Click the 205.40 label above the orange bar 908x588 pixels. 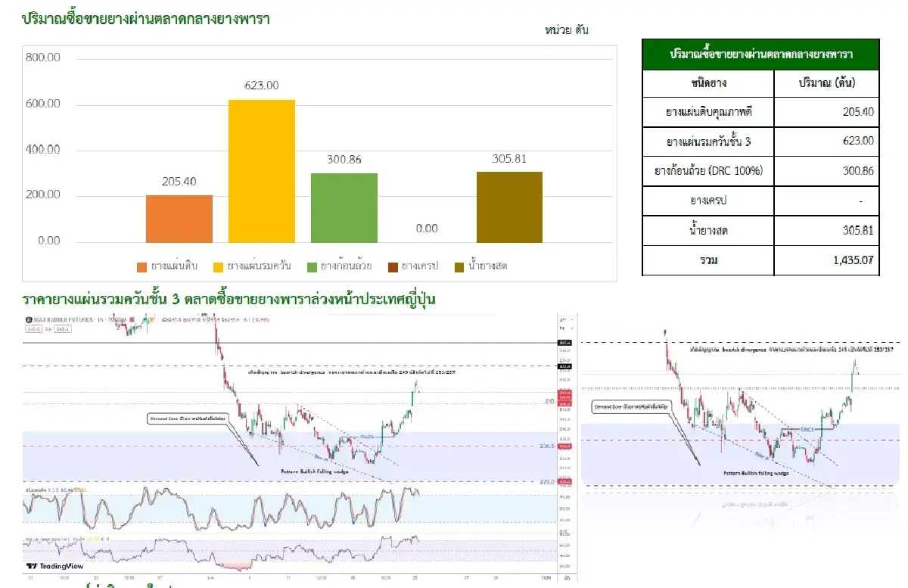179,182
